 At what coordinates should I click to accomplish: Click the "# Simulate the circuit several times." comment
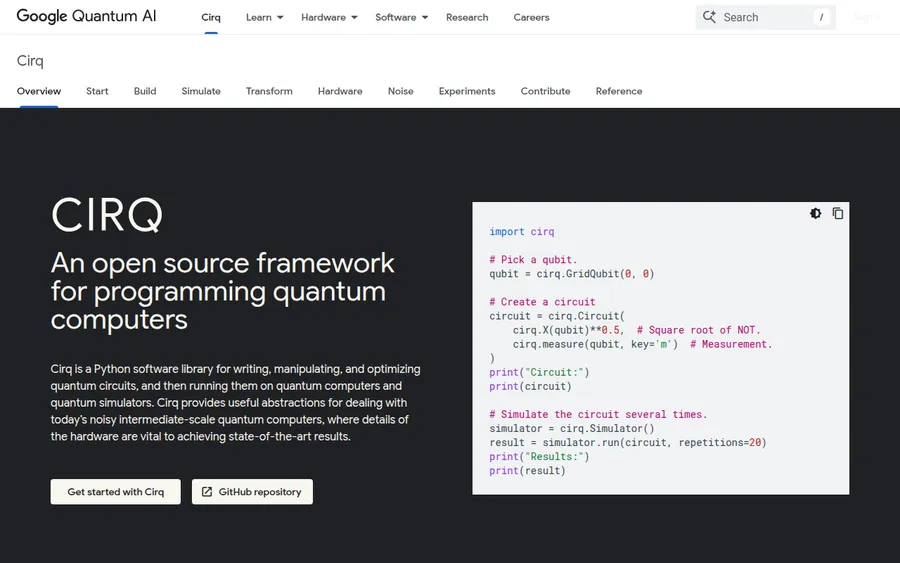click(598, 414)
